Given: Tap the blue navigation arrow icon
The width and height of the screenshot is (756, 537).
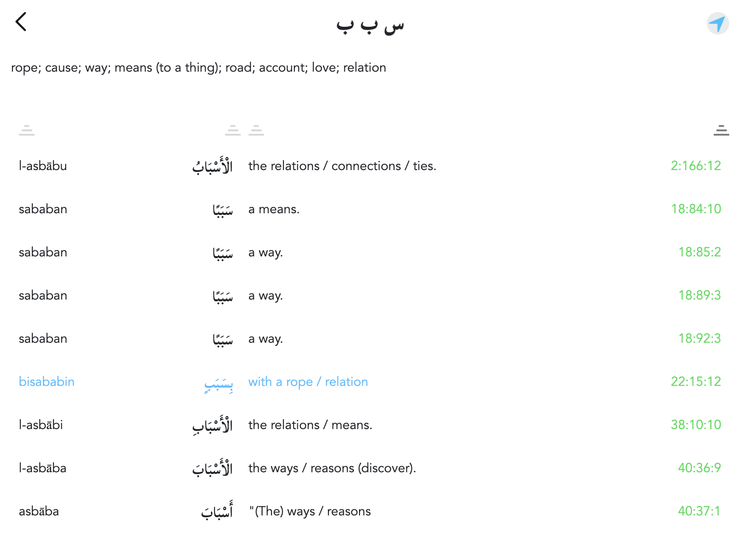Looking at the screenshot, I should (x=718, y=24).
